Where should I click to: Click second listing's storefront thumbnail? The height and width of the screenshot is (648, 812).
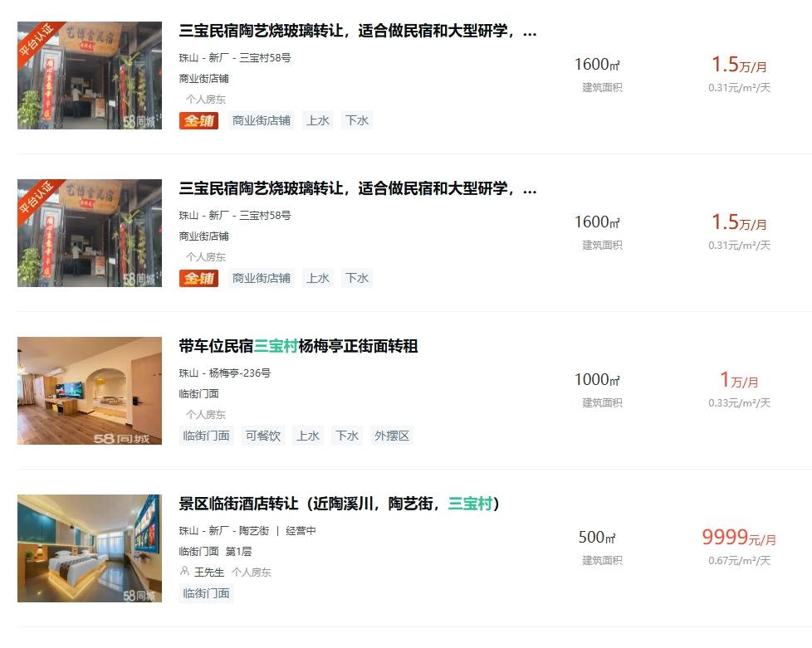[90, 233]
